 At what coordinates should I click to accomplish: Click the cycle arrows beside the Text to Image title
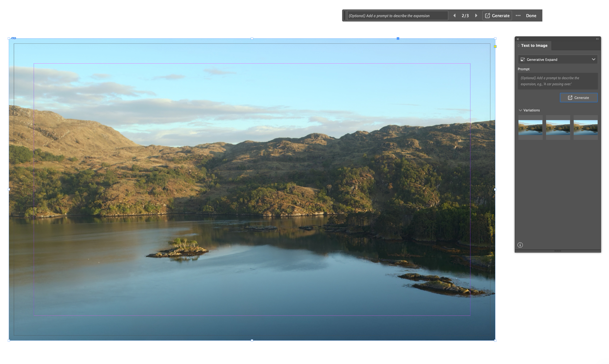518,46
